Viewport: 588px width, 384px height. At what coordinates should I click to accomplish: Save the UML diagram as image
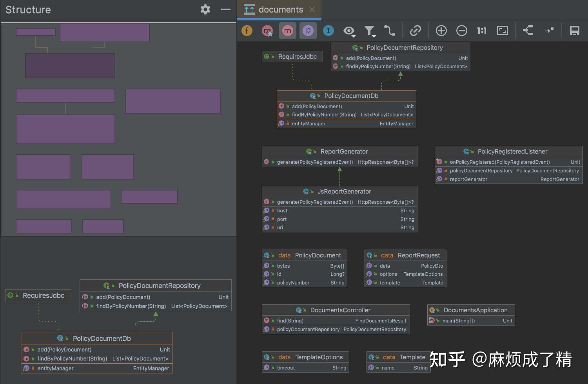click(575, 31)
